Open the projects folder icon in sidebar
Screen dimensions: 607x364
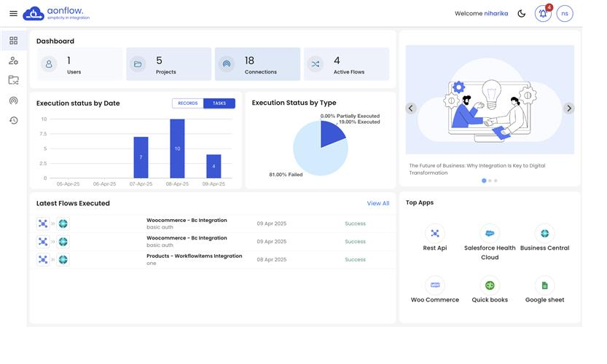(x=13, y=81)
